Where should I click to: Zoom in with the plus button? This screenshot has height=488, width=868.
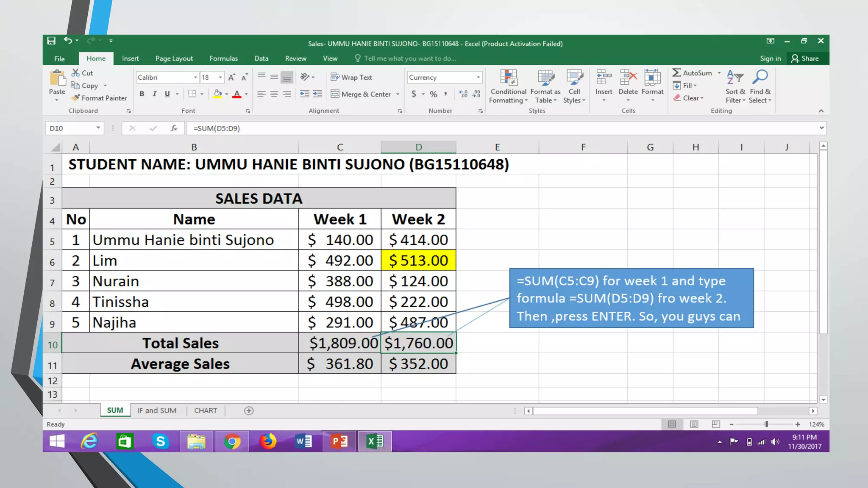click(798, 424)
